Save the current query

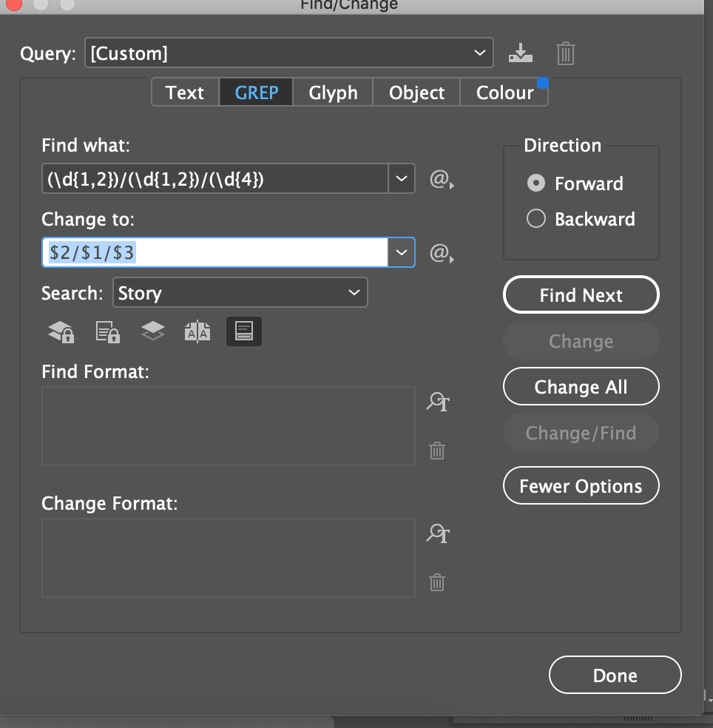(x=521, y=53)
